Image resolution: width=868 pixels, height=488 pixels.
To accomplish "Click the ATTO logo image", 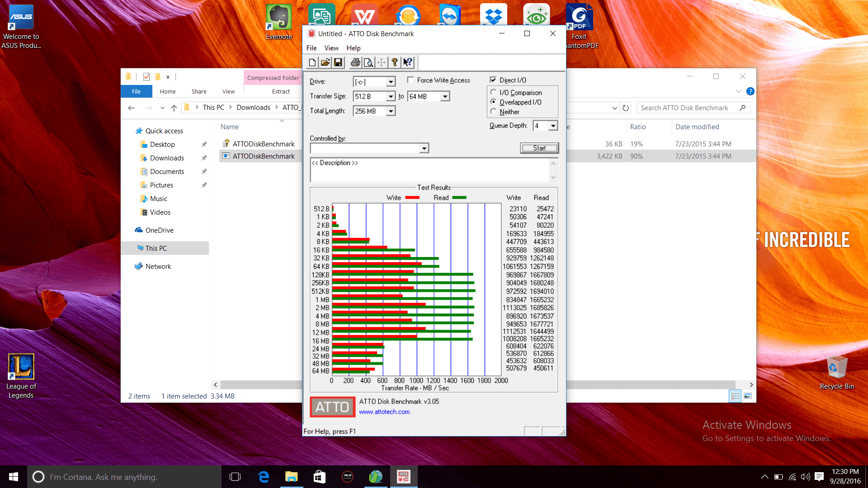I will tap(332, 407).
